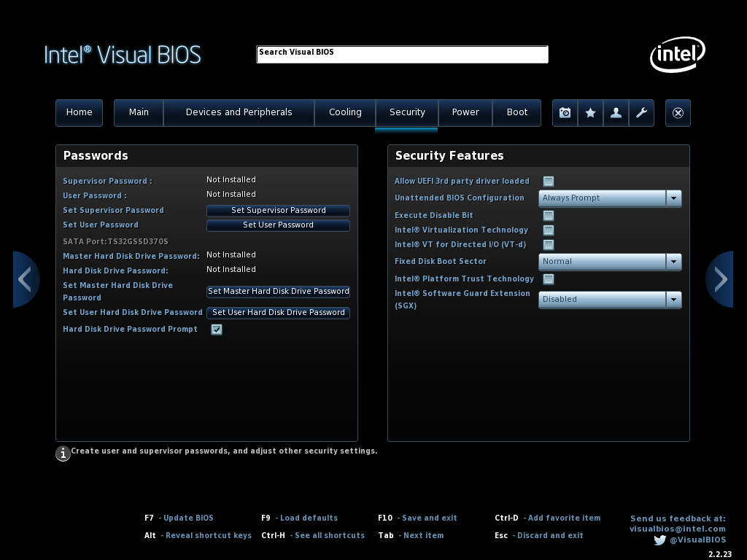747x560 pixels.
Task: Go to previous page with left arrow
Action: (x=26, y=279)
